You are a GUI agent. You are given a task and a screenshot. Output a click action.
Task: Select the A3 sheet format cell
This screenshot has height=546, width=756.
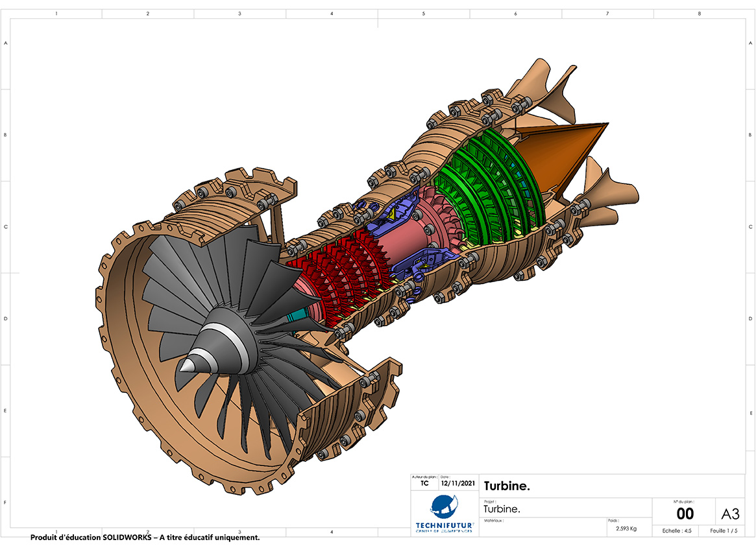(730, 514)
